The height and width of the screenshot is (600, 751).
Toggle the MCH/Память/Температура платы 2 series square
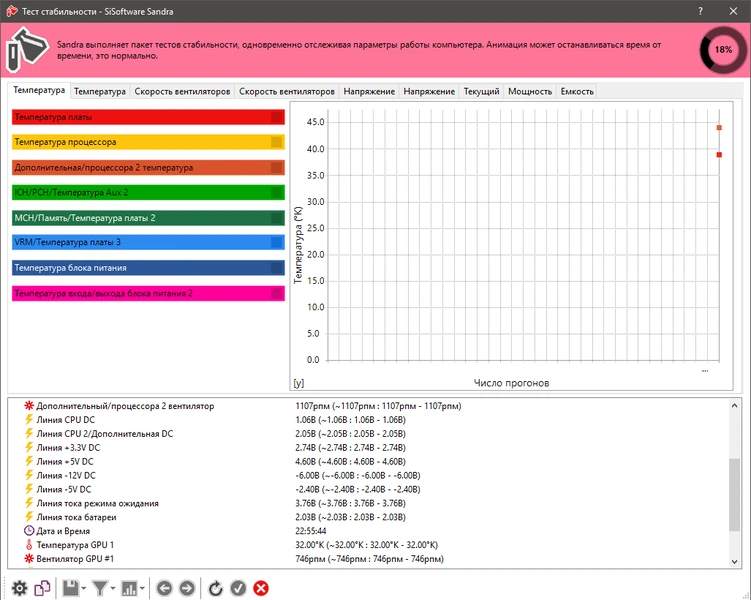pyautogui.click(x=277, y=218)
